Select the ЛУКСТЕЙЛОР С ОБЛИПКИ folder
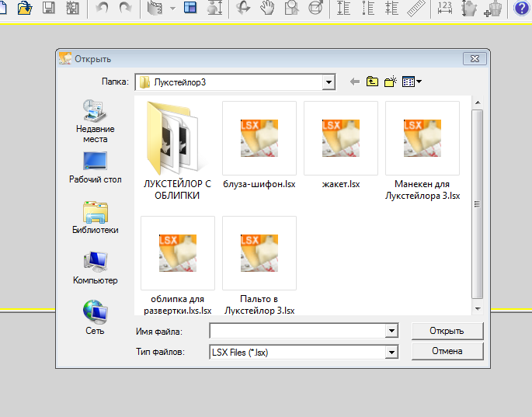 click(x=177, y=151)
